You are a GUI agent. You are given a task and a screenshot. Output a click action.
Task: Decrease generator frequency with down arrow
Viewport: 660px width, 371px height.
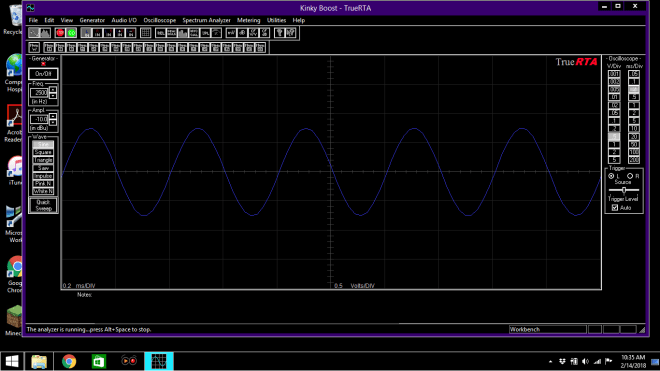coord(53,96)
